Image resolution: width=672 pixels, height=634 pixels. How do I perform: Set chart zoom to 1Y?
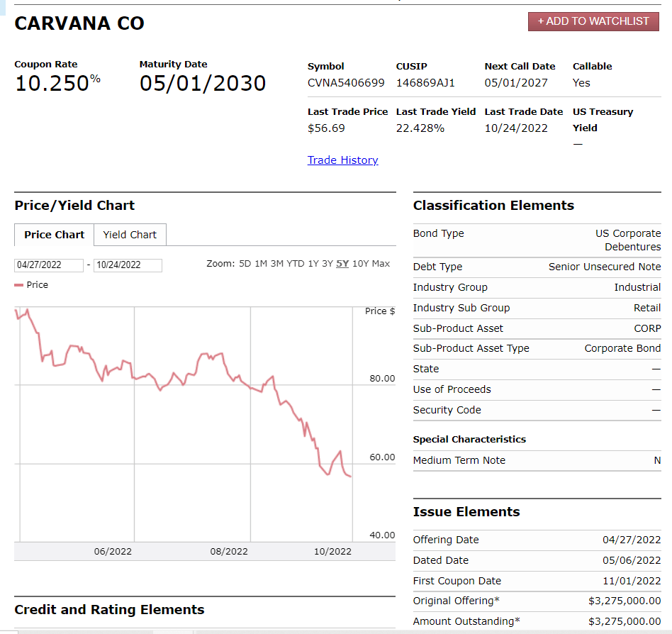coord(313,264)
